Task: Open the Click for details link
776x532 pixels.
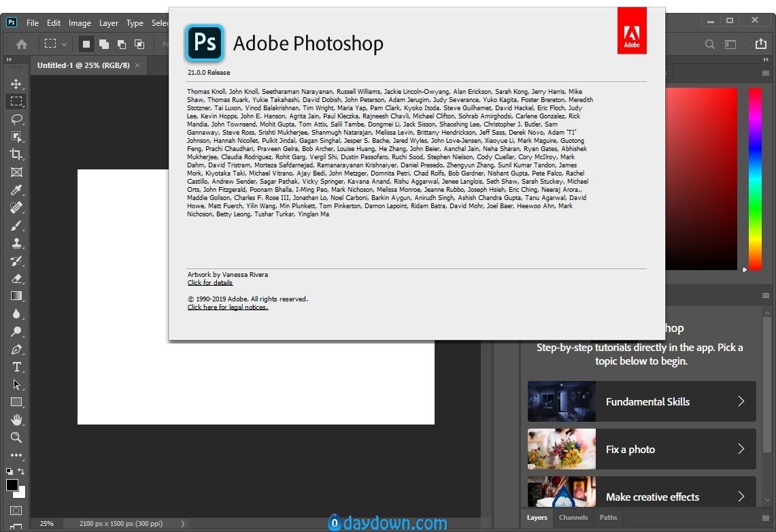Action: coord(210,282)
